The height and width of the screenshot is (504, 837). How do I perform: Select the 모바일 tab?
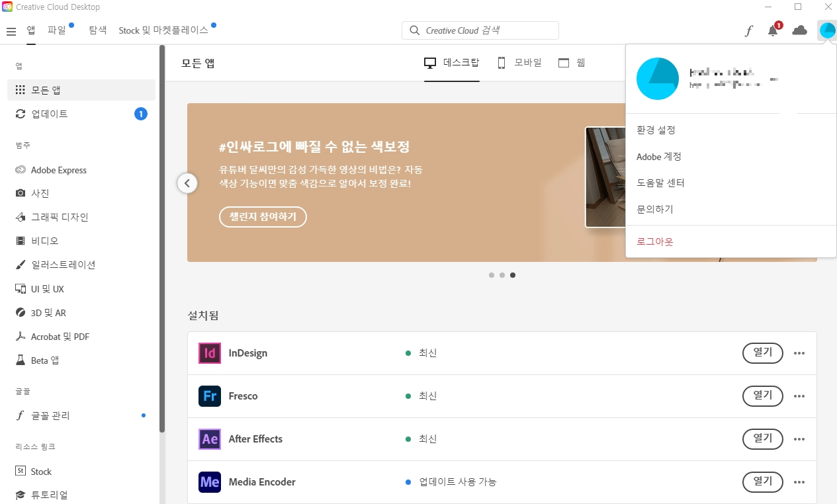[519, 63]
